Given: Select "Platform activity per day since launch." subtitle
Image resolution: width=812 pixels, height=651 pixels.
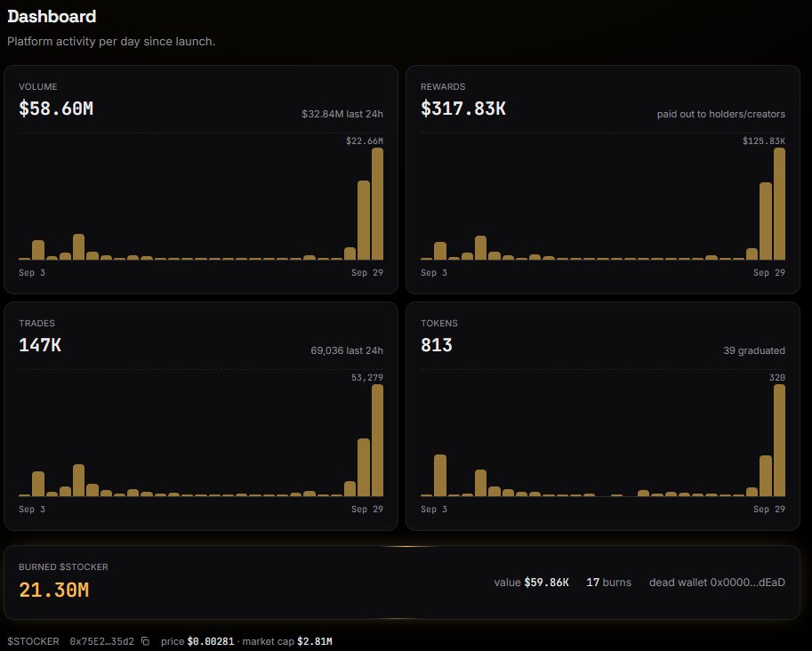Looking at the screenshot, I should pos(111,42).
